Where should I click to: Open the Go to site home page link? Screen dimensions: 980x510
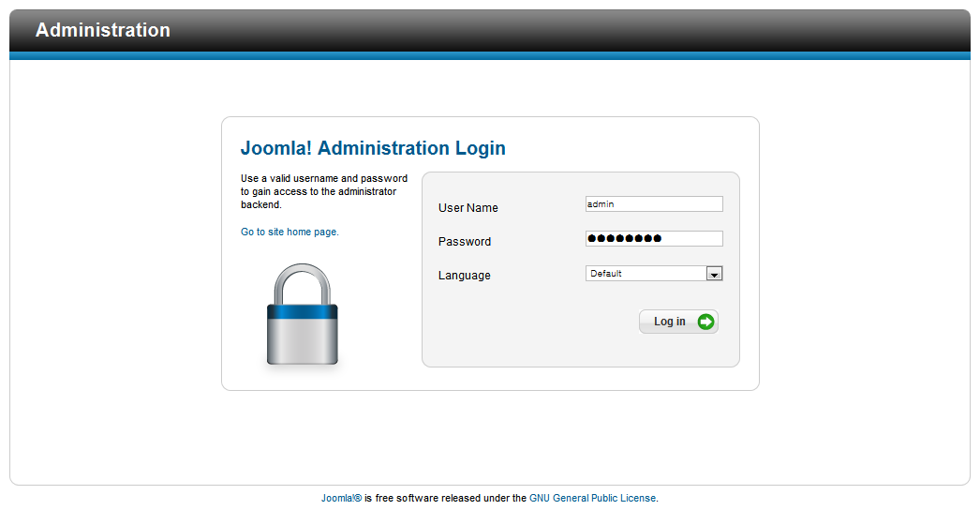point(290,232)
